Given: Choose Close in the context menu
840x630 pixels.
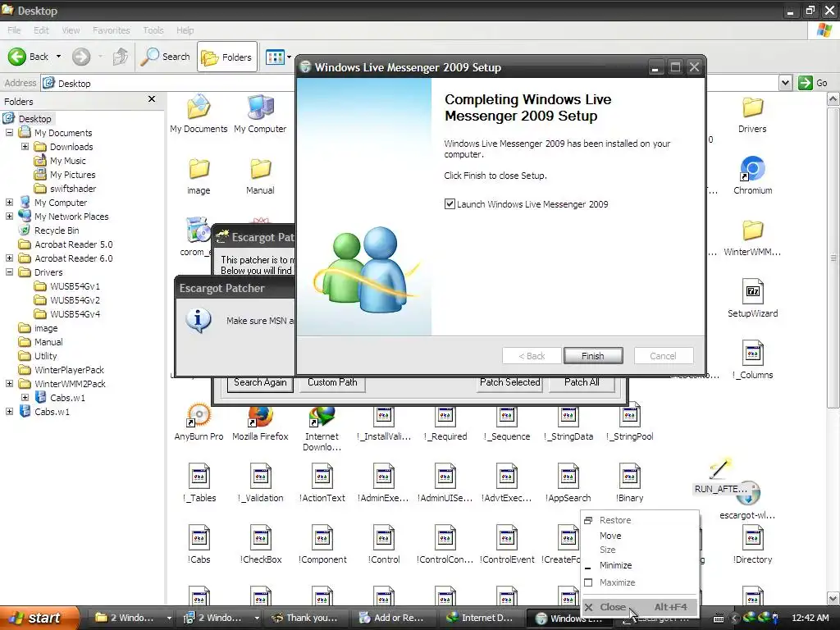Looking at the screenshot, I should pos(640,607).
